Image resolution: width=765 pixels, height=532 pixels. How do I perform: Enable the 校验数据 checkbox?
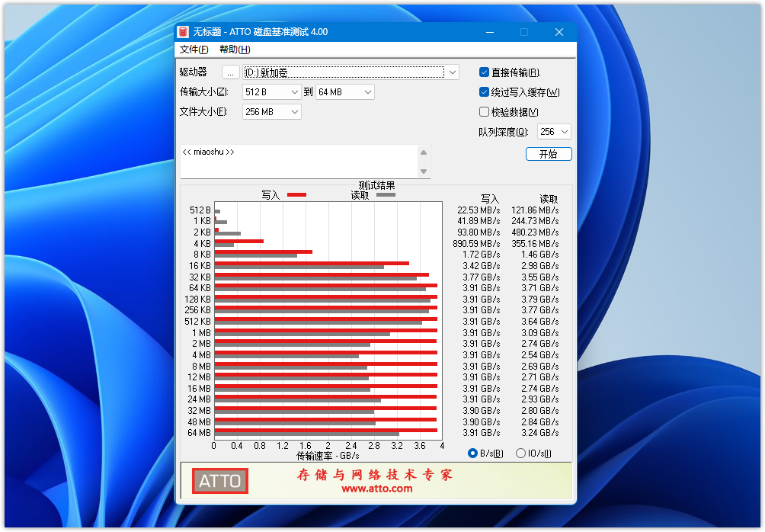click(x=484, y=112)
